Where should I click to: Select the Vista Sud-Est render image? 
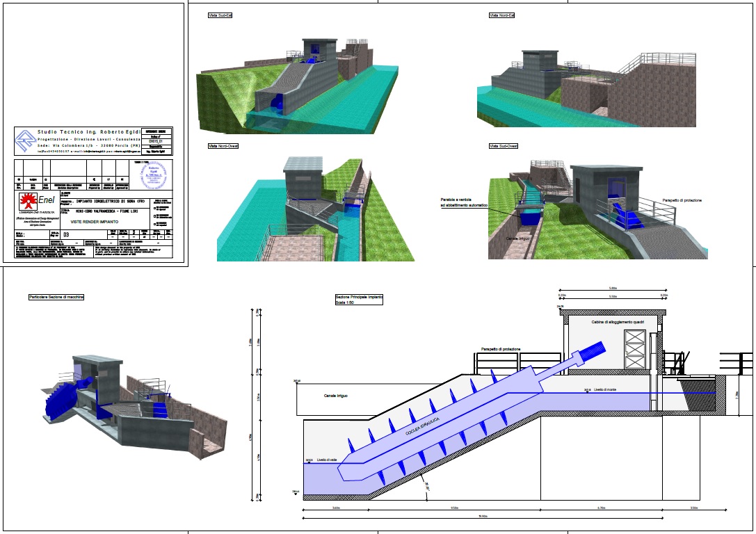click(x=298, y=86)
